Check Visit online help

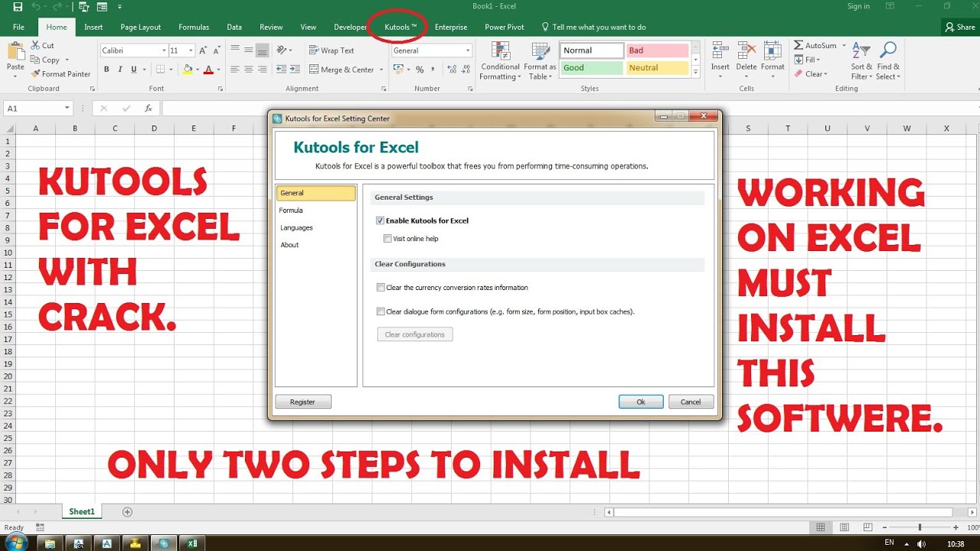click(x=388, y=239)
